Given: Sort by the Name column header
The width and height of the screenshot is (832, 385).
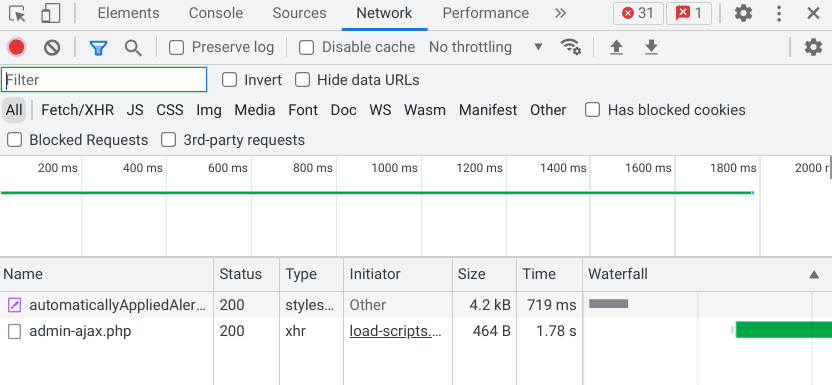Looking at the screenshot, I should click(x=107, y=274).
